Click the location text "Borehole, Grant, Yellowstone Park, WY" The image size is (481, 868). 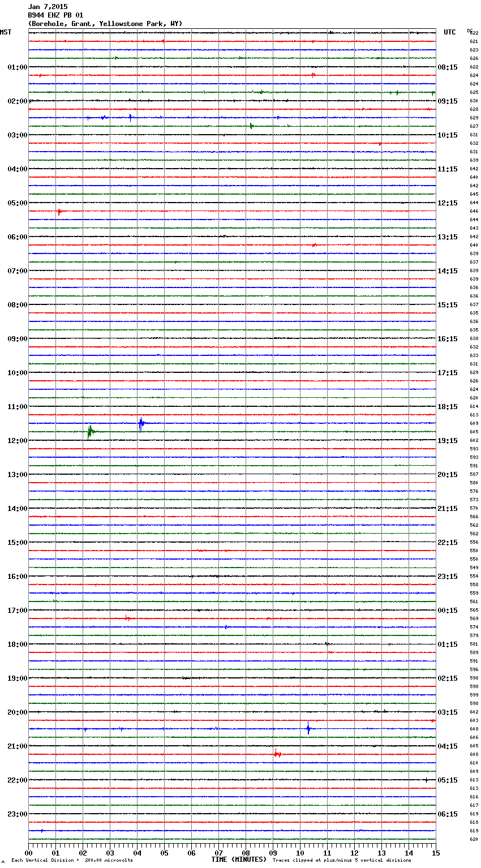(x=105, y=24)
